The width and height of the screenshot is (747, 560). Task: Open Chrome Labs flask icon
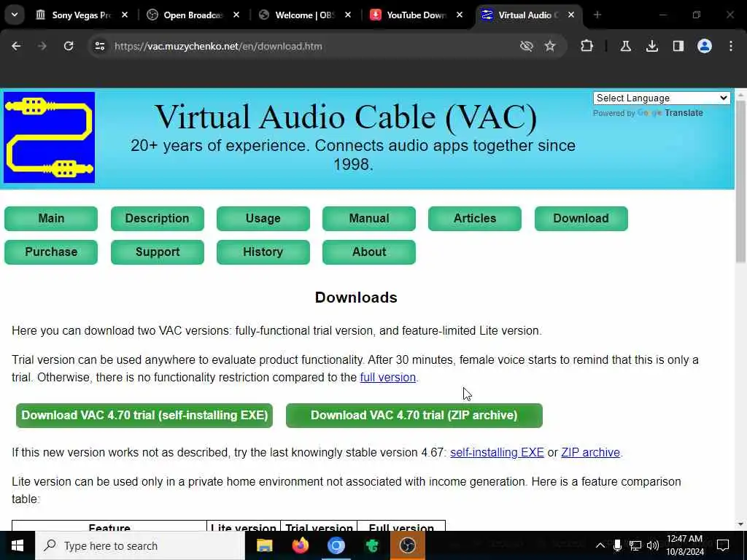[625, 46]
